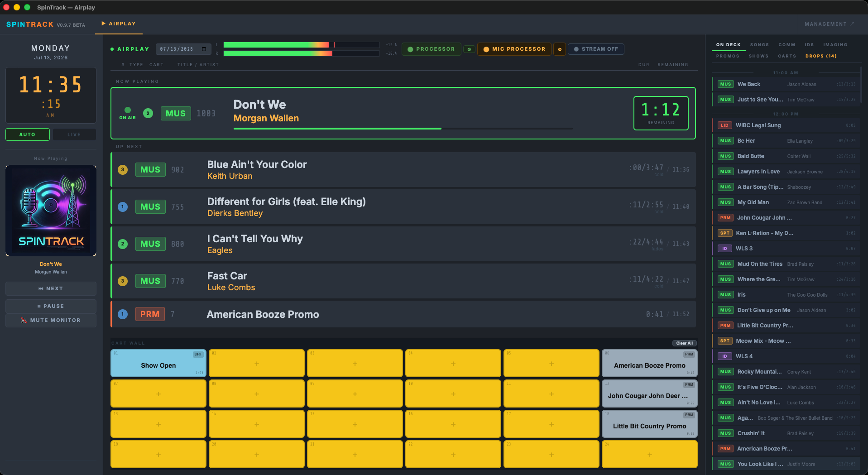Image resolution: width=868 pixels, height=475 pixels.
Task: Click the LID tag on WIBC Legal Sung
Action: point(724,125)
